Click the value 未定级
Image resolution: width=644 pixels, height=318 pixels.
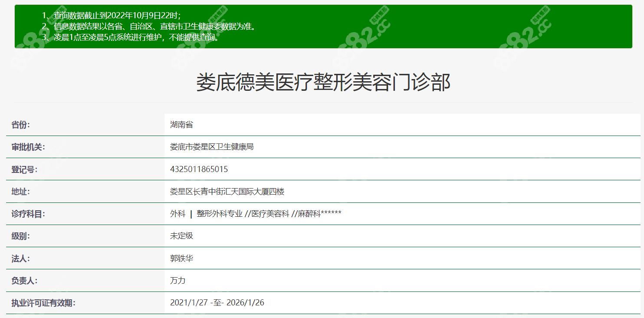coord(181,236)
